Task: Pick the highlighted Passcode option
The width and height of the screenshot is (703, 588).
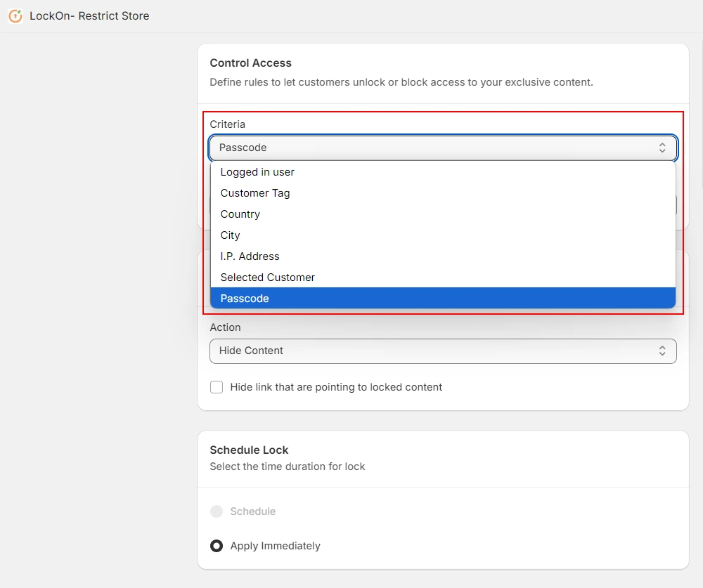Action: 443,299
